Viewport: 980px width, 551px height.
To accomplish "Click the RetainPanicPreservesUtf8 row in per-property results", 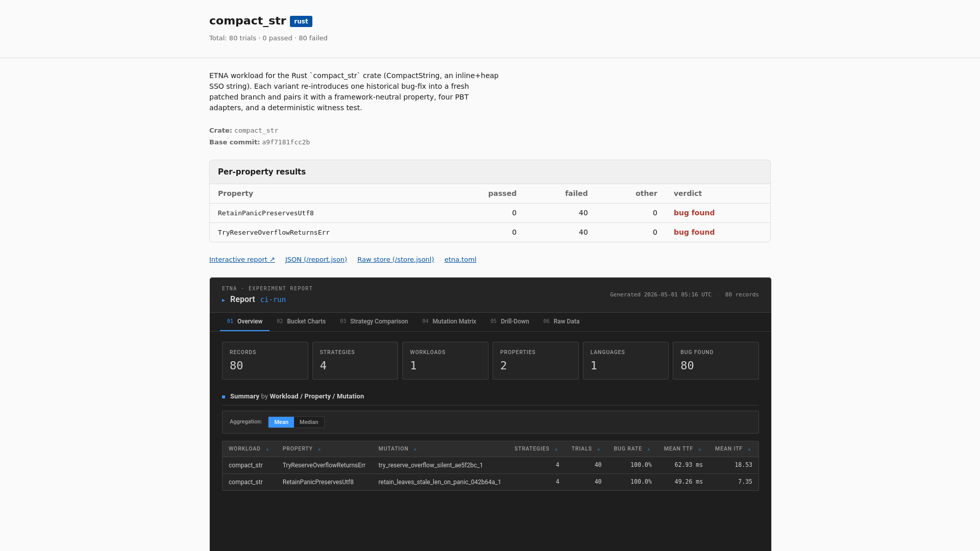I will pos(490,213).
